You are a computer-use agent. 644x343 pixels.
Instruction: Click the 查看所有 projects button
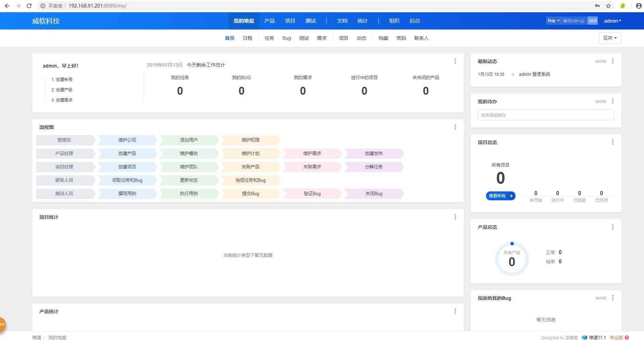tap(500, 196)
